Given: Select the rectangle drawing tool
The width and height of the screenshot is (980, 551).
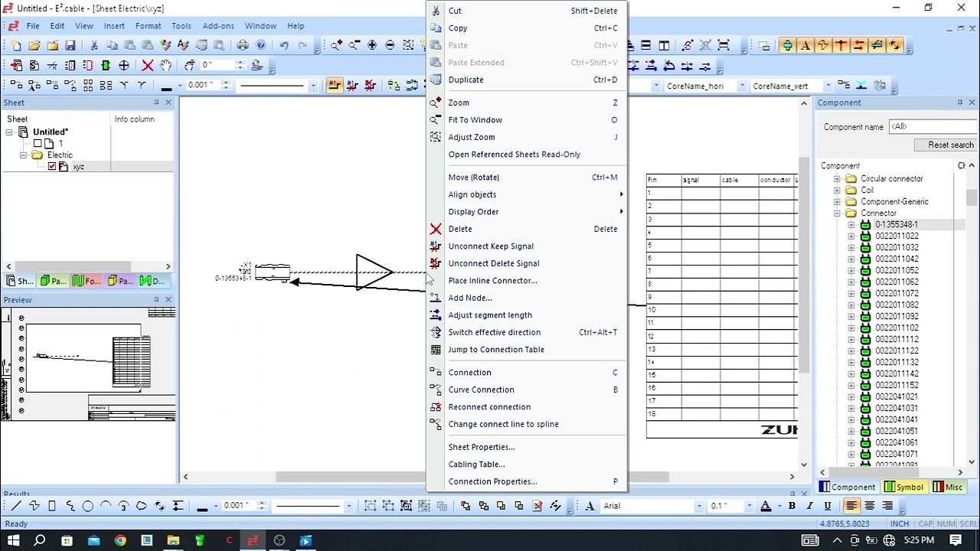Looking at the screenshot, I should pos(52,506).
